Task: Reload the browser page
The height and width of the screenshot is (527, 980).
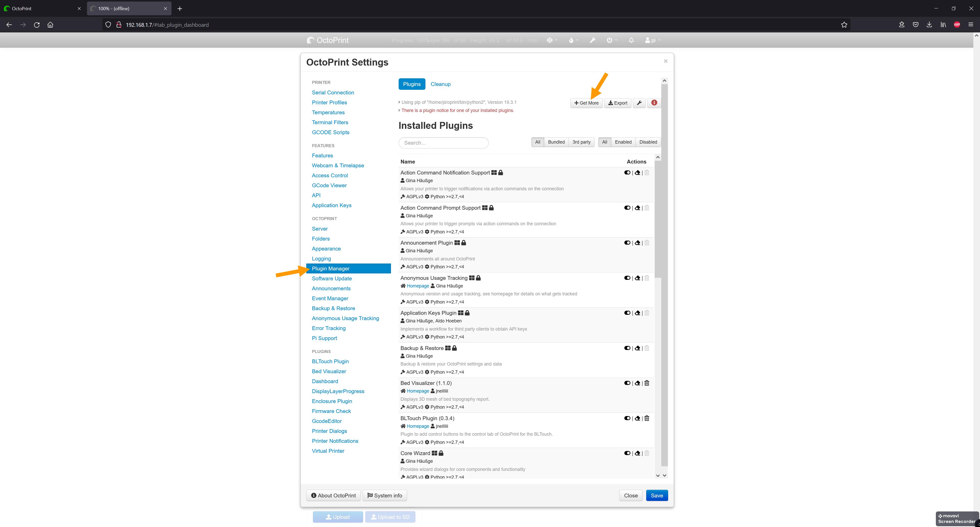Action: (x=36, y=25)
